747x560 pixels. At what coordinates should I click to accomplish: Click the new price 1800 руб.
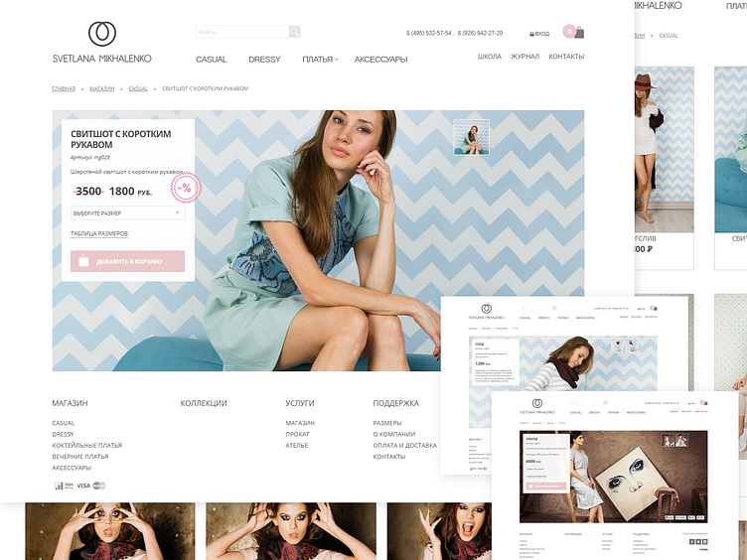[130, 192]
